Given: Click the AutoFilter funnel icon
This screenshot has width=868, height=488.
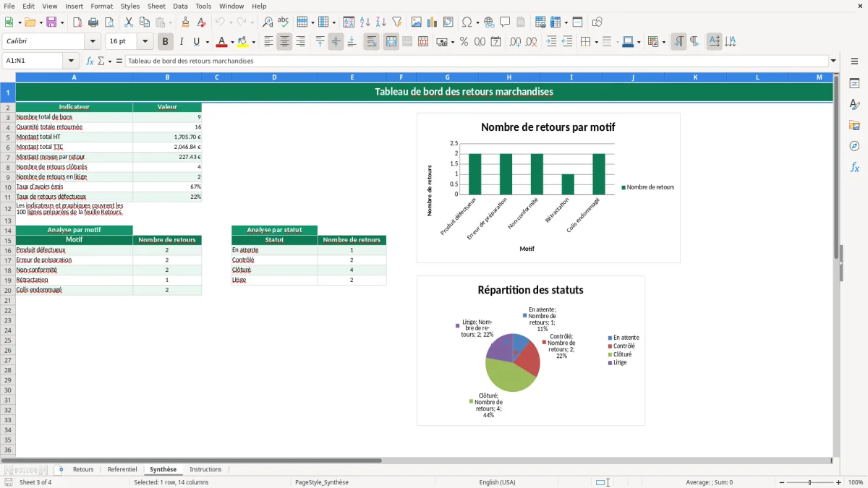Looking at the screenshot, I should click(396, 22).
